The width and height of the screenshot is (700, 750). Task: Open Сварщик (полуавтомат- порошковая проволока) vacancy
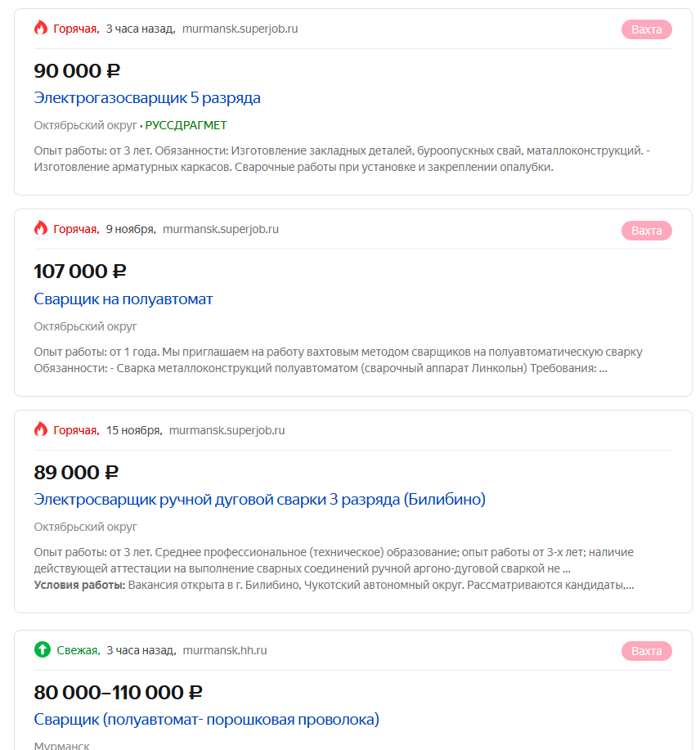(207, 720)
